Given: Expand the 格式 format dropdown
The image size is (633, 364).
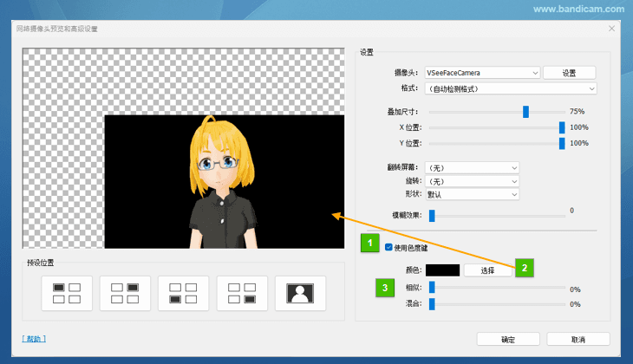Looking at the screenshot, I should tap(512, 88).
